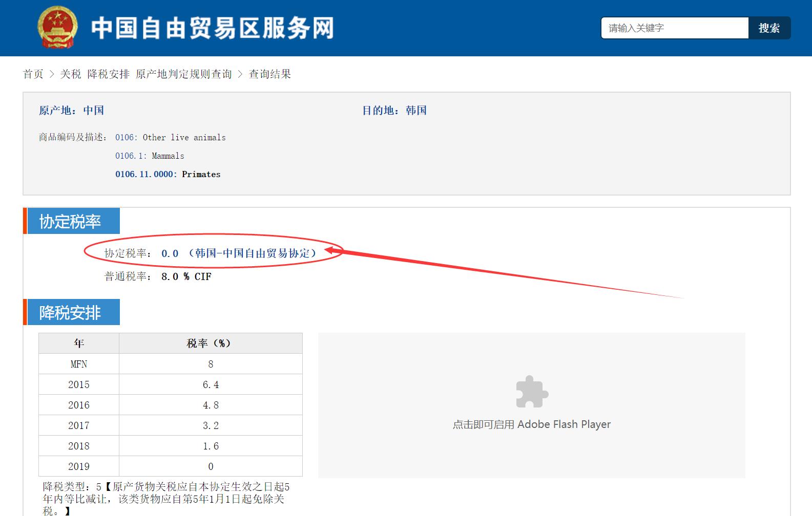The width and height of the screenshot is (812, 516).
Task: Click the 搜索 search button
Action: point(769,28)
